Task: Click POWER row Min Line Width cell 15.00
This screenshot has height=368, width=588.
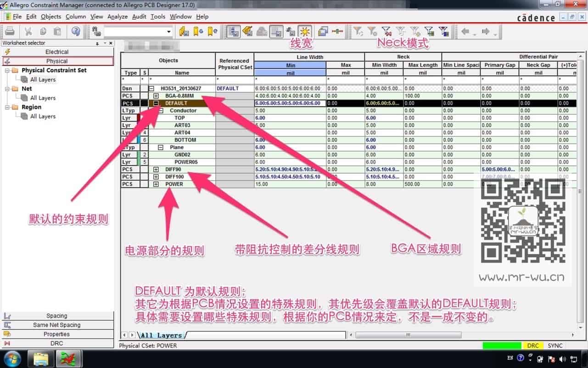Action: point(290,184)
